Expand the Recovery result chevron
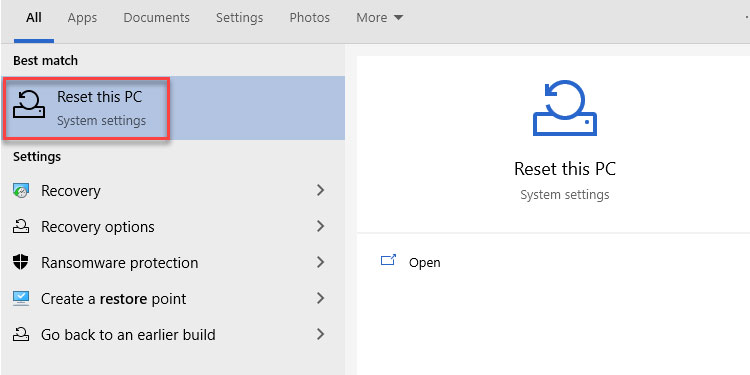Viewport: 750px width, 375px height. pyautogui.click(x=320, y=190)
